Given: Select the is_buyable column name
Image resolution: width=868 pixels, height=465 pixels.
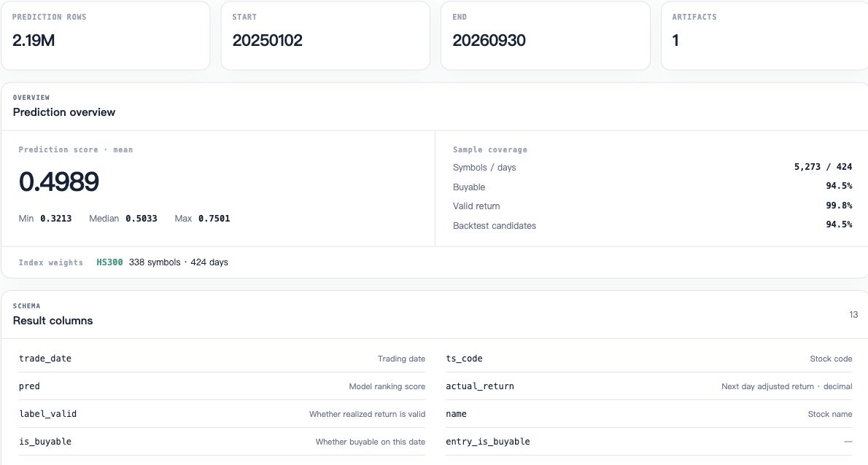Looking at the screenshot, I should pos(44,441).
